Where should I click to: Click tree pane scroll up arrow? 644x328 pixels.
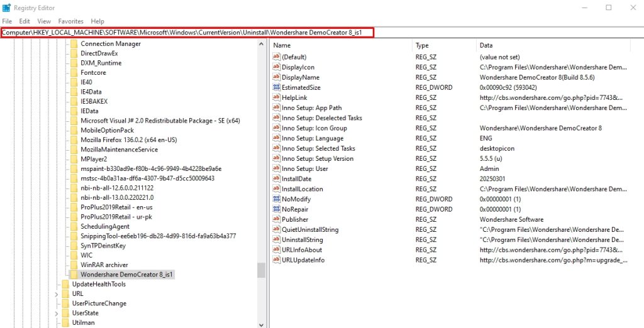click(x=262, y=43)
